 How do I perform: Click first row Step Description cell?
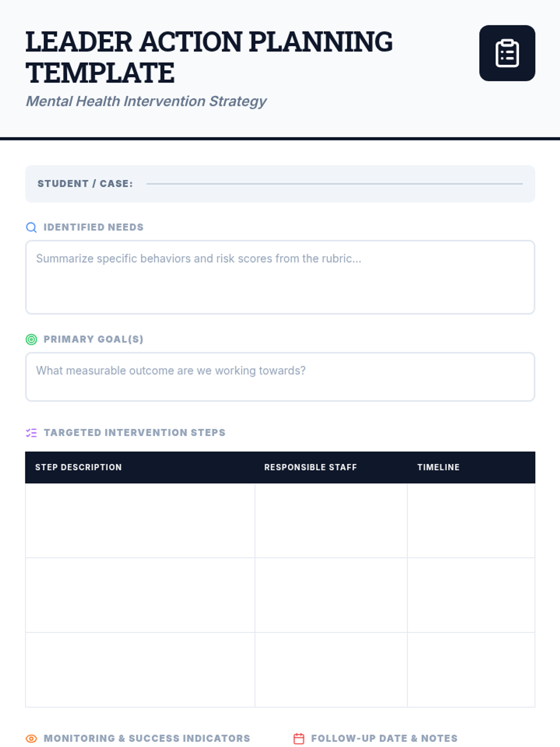[140, 521]
